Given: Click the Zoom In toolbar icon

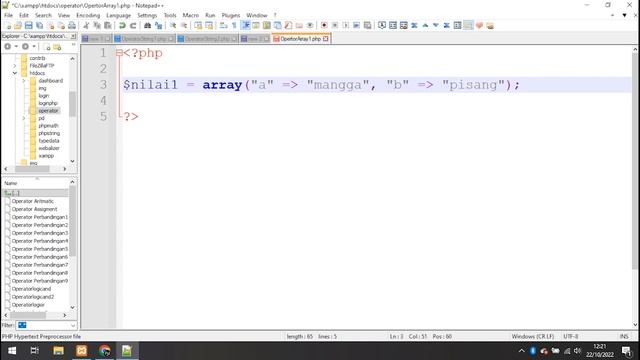Looking at the screenshot, I should coord(173,25).
